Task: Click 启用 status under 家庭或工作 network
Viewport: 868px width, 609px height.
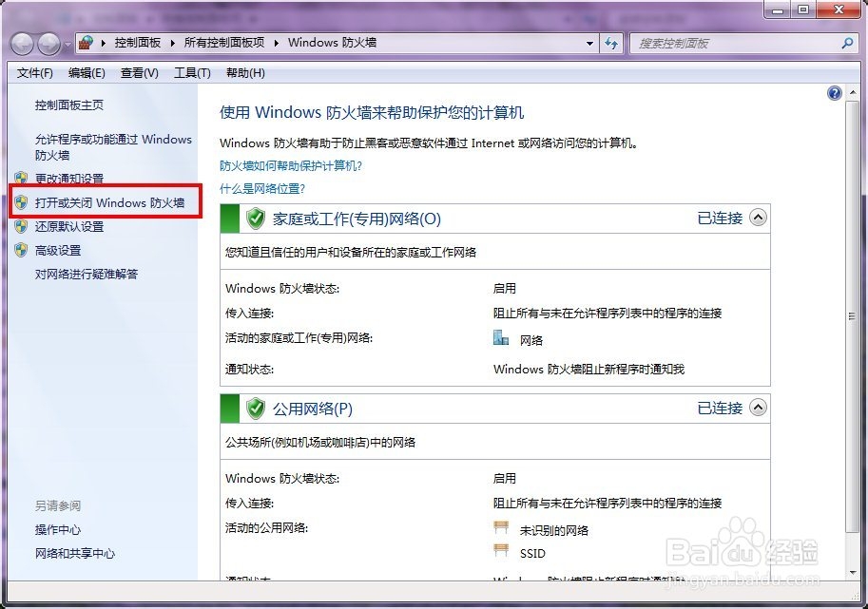Action: click(504, 289)
